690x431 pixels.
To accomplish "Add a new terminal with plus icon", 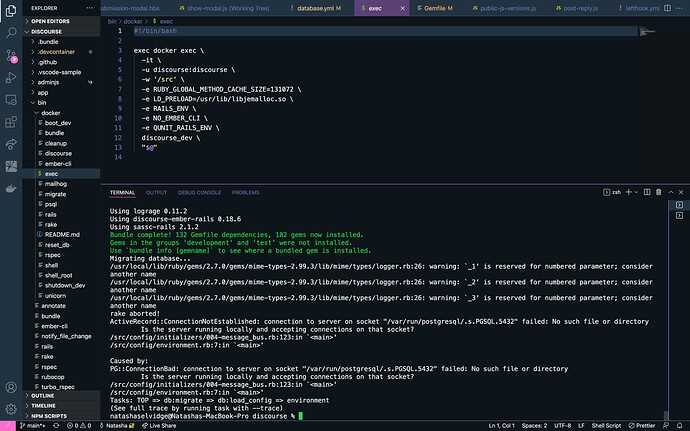I will point(628,192).
